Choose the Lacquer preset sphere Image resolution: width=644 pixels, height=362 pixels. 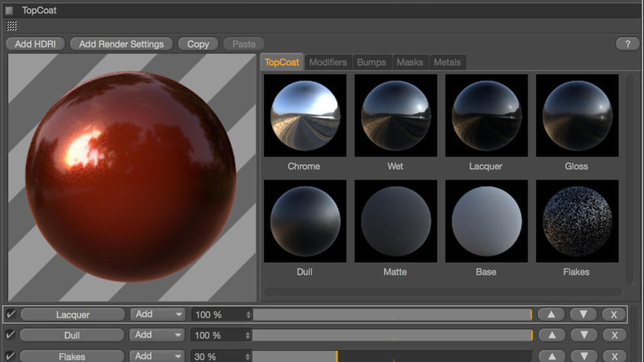(487, 115)
